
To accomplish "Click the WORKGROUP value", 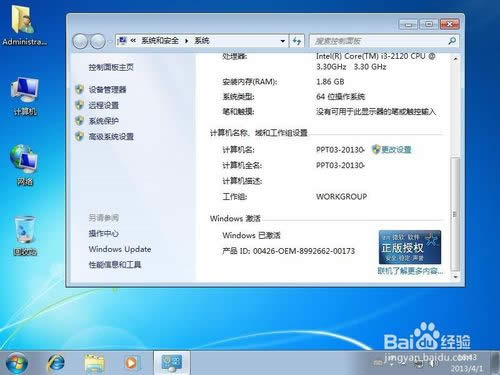I will (x=341, y=196).
